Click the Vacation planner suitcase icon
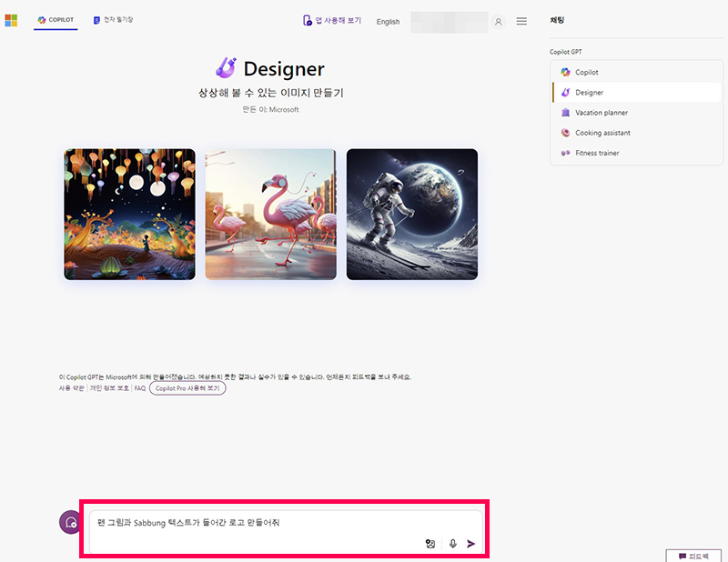 [565, 113]
